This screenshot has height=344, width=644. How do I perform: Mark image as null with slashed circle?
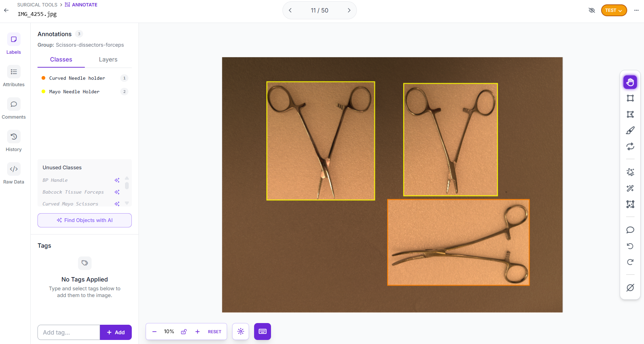pos(630,288)
